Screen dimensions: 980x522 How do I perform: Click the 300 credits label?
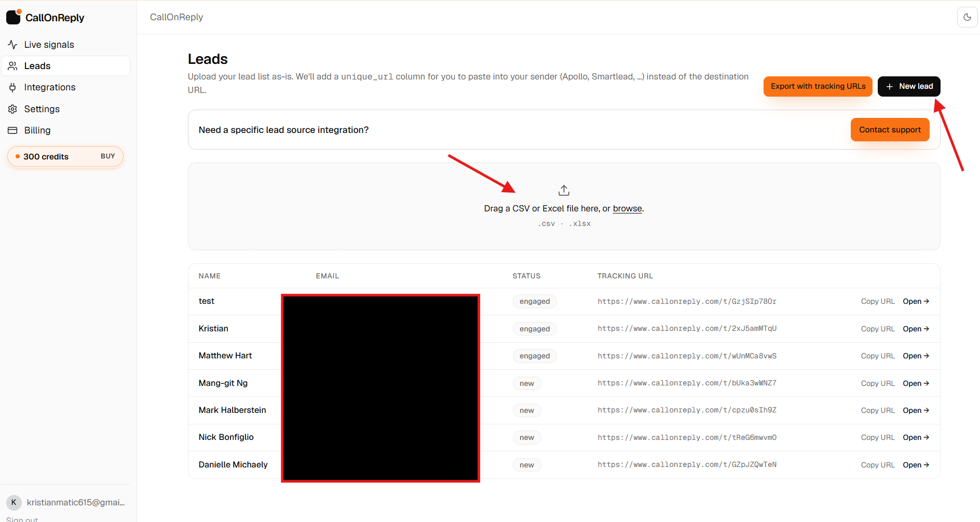[46, 156]
